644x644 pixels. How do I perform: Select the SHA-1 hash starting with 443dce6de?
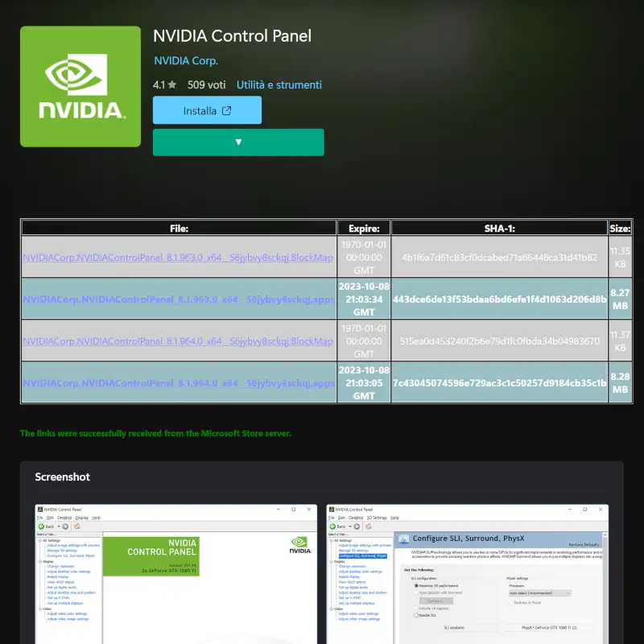499,299
